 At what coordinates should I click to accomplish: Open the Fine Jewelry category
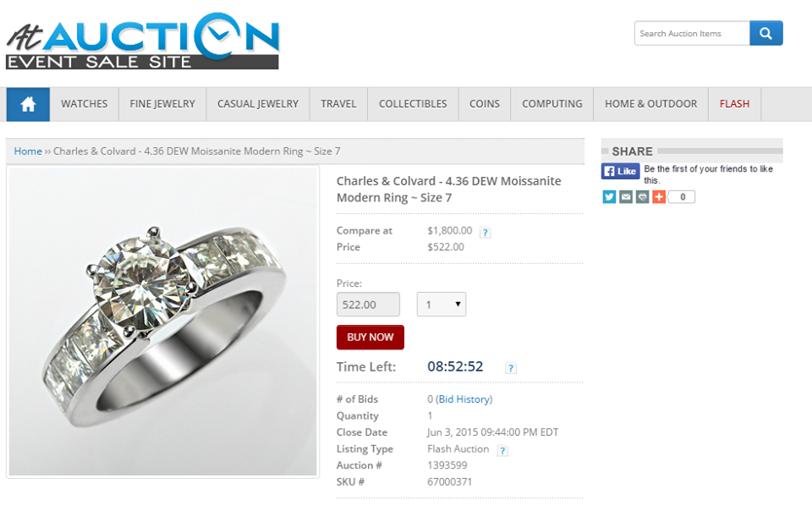click(162, 104)
